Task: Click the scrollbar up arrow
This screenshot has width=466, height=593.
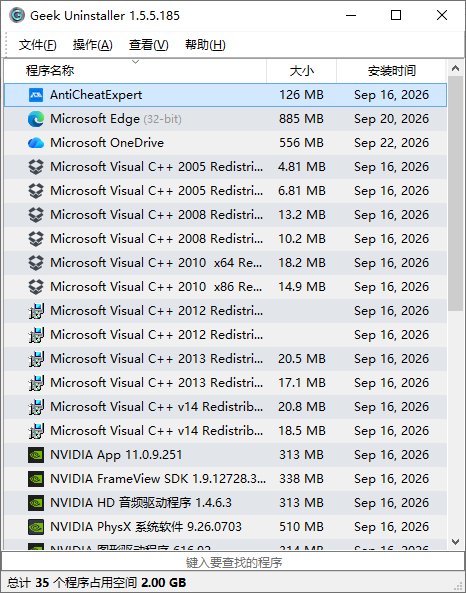Action: pyautogui.click(x=456, y=68)
